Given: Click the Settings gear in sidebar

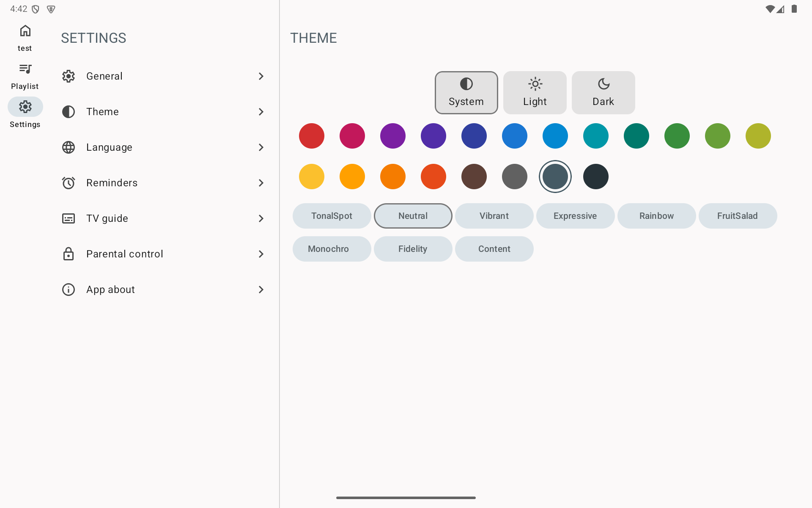Looking at the screenshot, I should click(x=25, y=107).
